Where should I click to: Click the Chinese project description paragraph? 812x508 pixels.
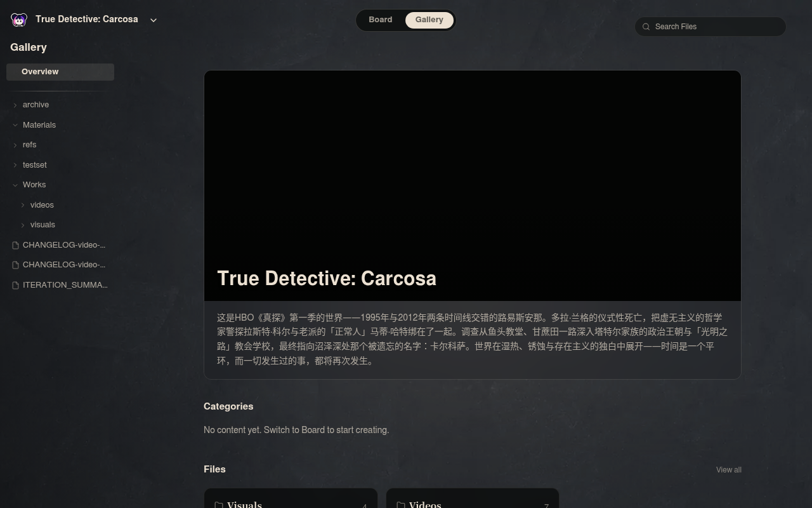tap(472, 339)
